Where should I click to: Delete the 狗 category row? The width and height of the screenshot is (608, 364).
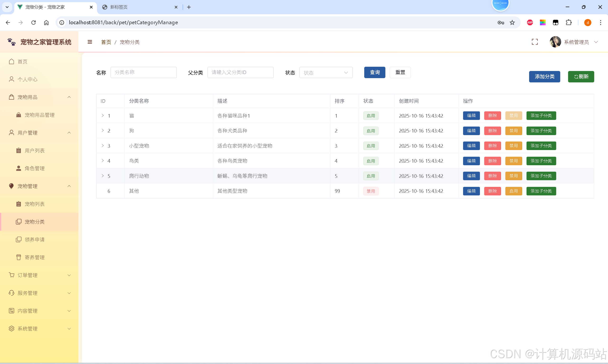click(493, 131)
